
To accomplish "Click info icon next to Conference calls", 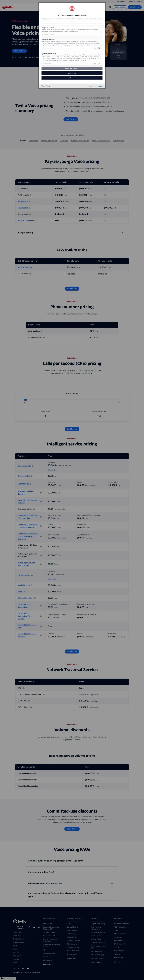I will tap(33, 466).
